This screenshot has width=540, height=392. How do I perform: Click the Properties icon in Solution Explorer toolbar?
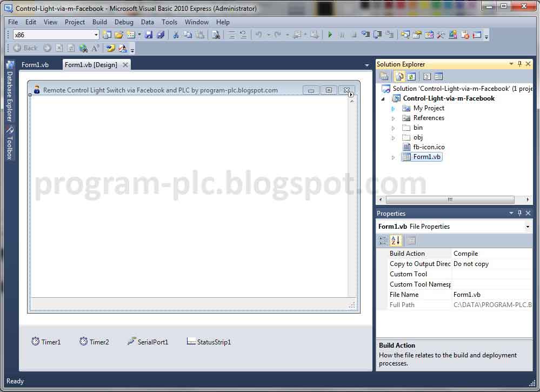click(x=384, y=76)
